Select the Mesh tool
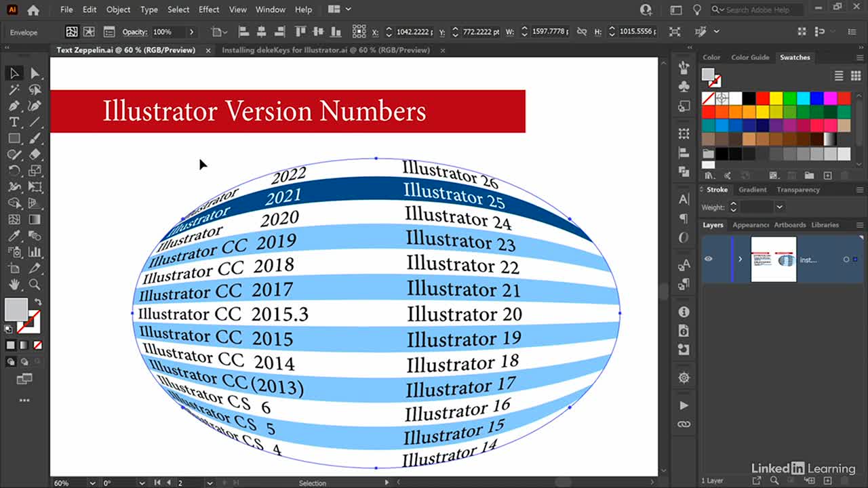This screenshot has height=488, width=868. [14, 220]
